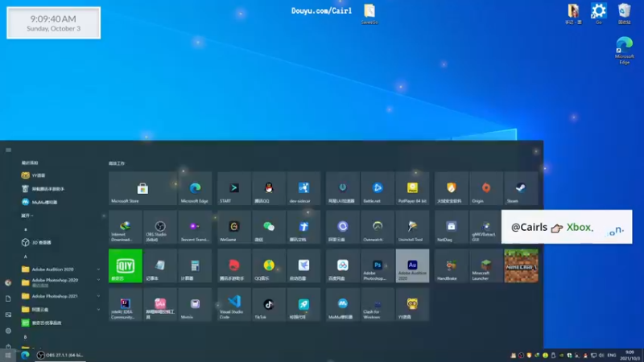Open the Microsoft Store tile
The width and height of the screenshot is (644, 362).
tap(142, 188)
